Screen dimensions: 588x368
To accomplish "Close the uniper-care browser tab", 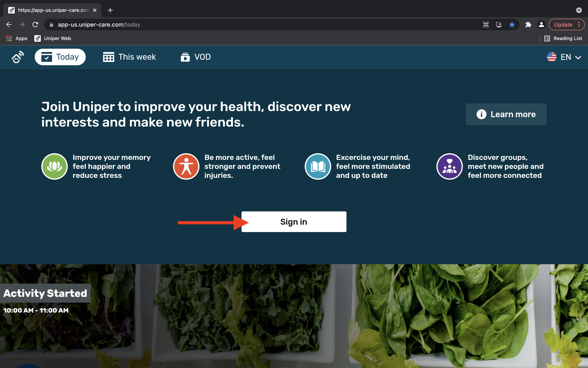I will [95, 10].
